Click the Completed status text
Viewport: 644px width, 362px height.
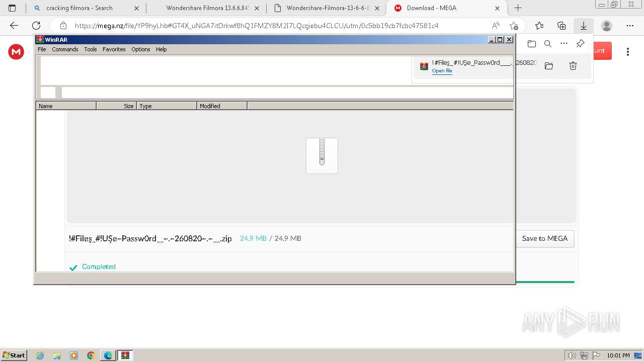(99, 266)
